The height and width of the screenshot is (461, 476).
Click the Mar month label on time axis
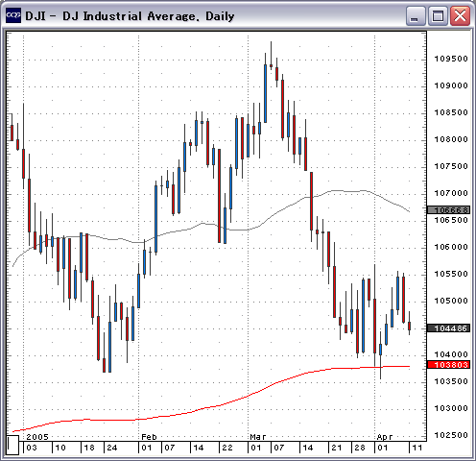[x=258, y=437]
